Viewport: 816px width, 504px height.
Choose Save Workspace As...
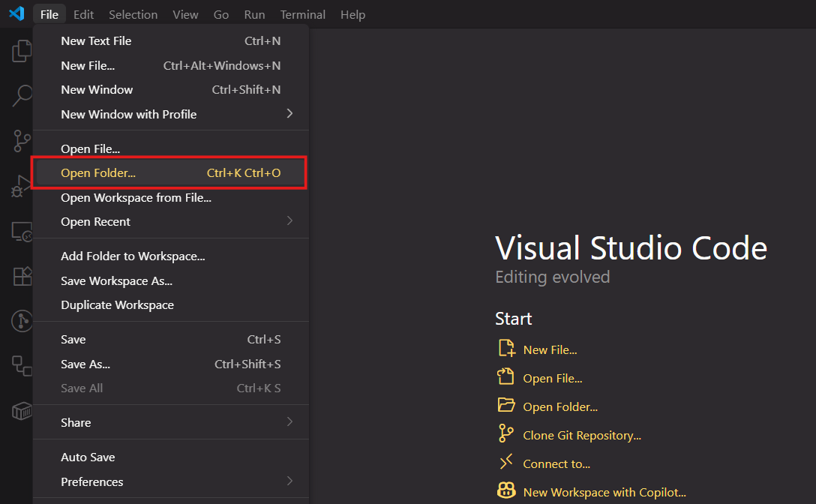tap(171, 281)
